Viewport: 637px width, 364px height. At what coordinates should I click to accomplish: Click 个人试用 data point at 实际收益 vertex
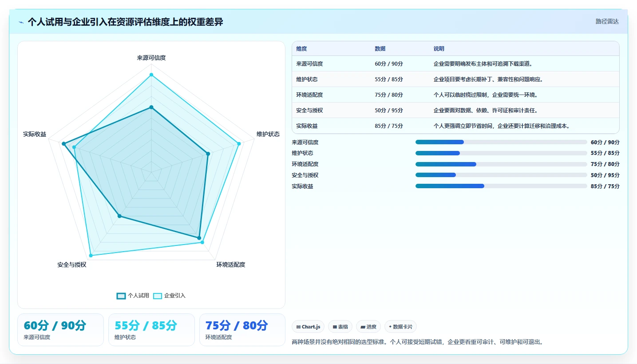[64, 144]
